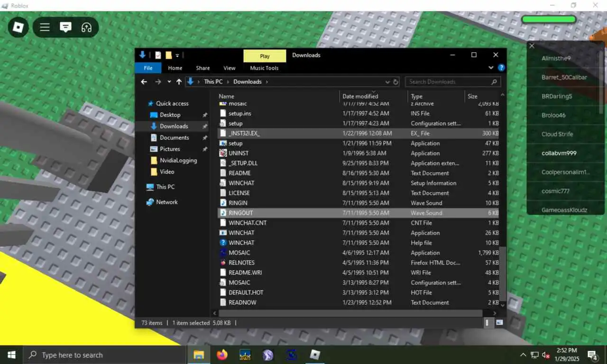
Task: Switch to the Home ribbon tab
Action: (x=175, y=68)
